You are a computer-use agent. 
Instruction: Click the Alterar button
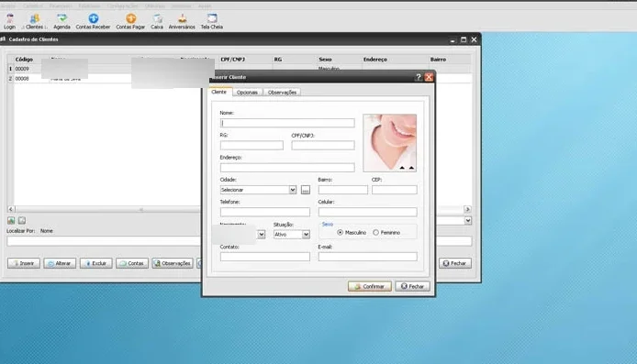point(60,263)
